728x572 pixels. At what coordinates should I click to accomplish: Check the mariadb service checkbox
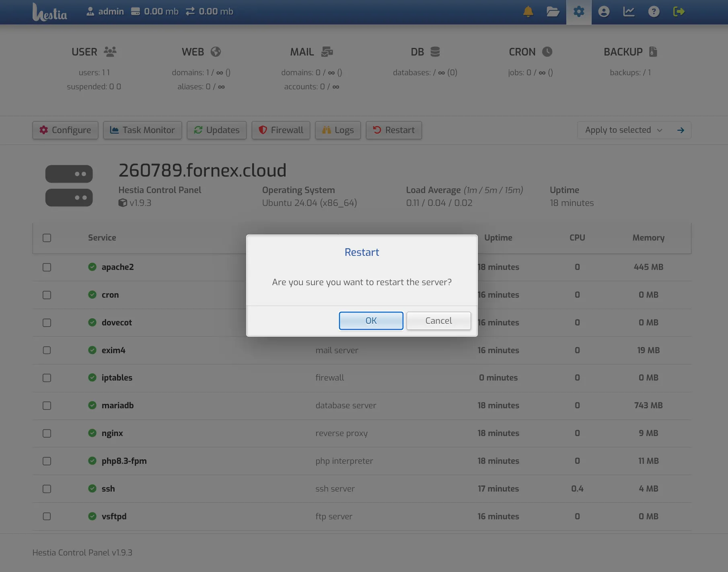[x=47, y=405]
